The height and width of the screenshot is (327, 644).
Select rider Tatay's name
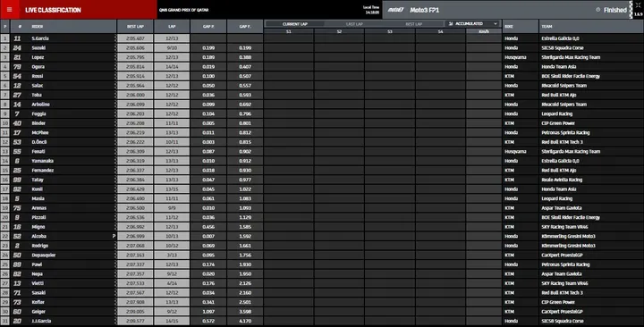(x=38, y=180)
